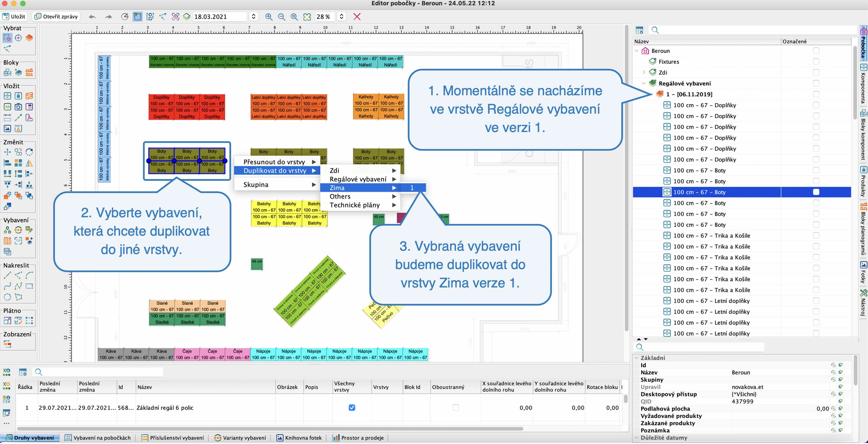
Task: Toggle the Označené checkbox for Beroun
Action: point(816,51)
